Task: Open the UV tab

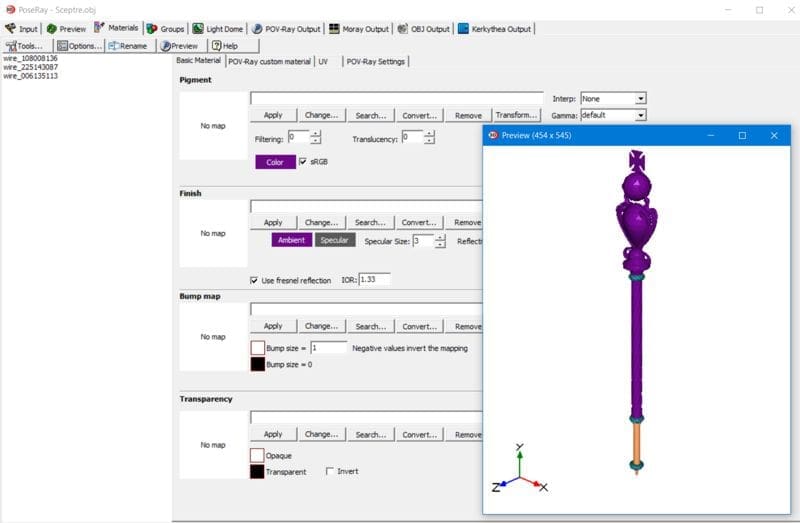Action: tap(323, 62)
